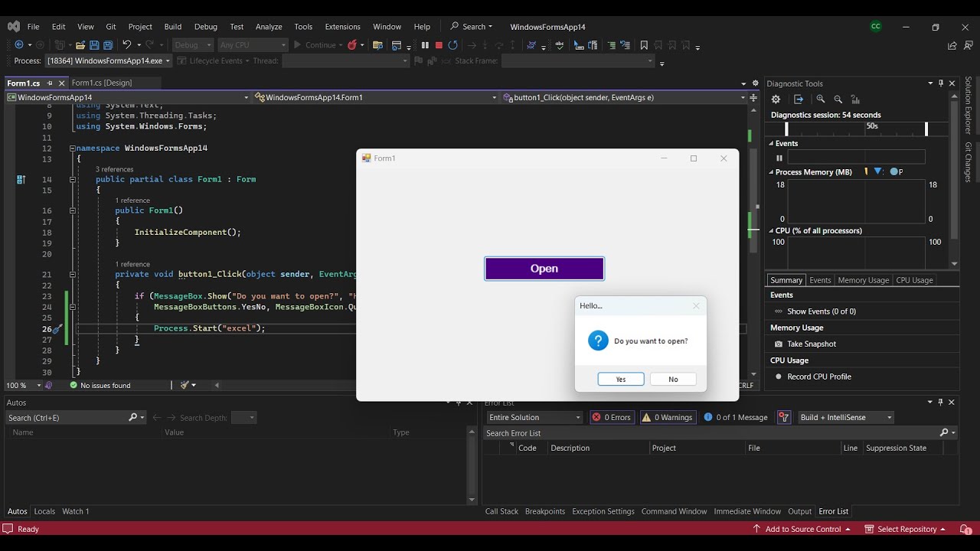Open the Debug menu
The image size is (980, 551).
click(205, 27)
